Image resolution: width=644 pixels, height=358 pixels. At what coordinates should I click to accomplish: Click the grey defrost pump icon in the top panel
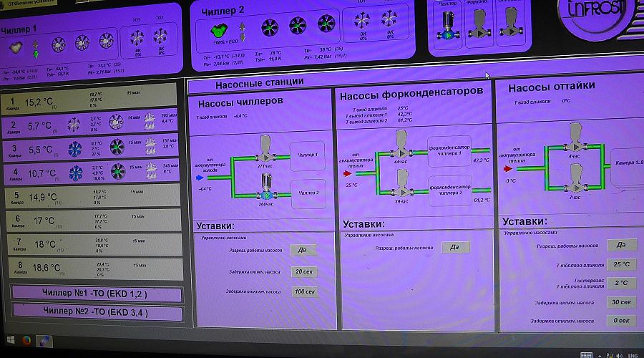tap(511, 22)
